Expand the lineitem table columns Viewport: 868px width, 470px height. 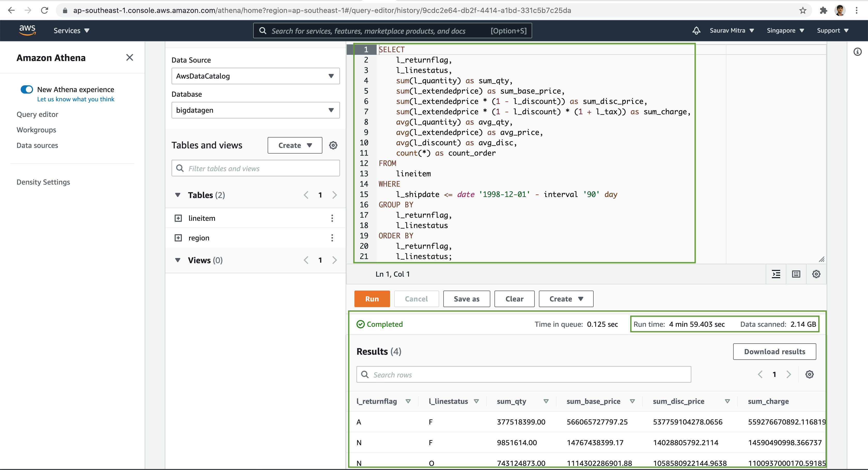click(x=178, y=218)
